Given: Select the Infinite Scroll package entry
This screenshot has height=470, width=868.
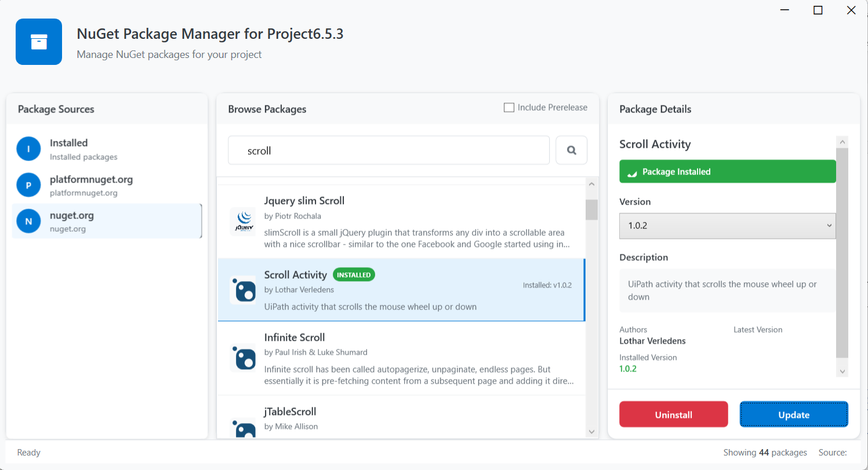Looking at the screenshot, I should (401, 358).
